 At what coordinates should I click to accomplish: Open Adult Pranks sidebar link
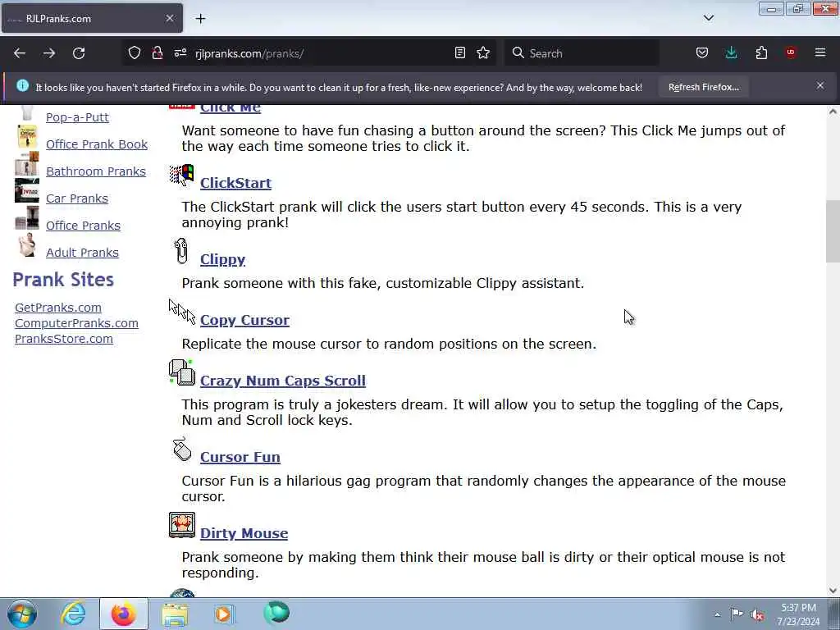[x=83, y=253]
